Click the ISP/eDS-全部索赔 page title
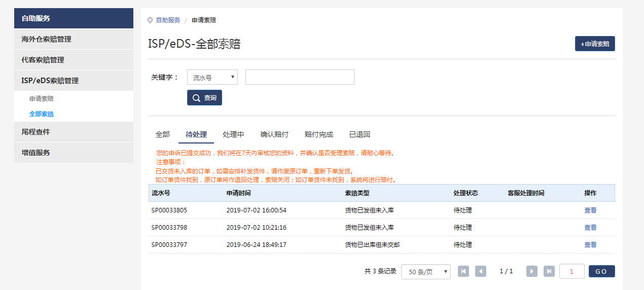The image size is (644, 290). tap(194, 44)
